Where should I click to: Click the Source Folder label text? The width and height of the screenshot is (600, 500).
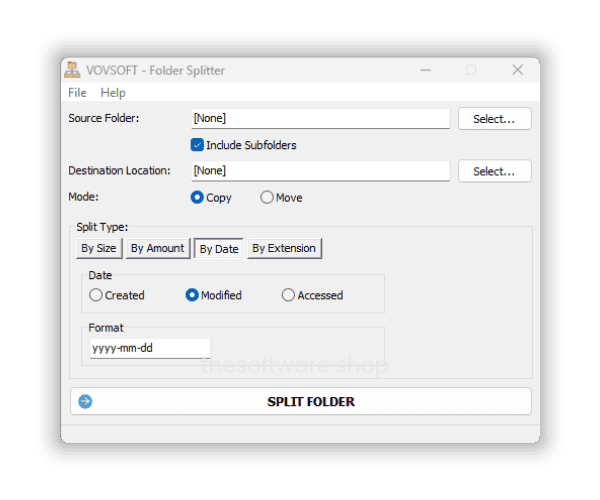tap(104, 118)
